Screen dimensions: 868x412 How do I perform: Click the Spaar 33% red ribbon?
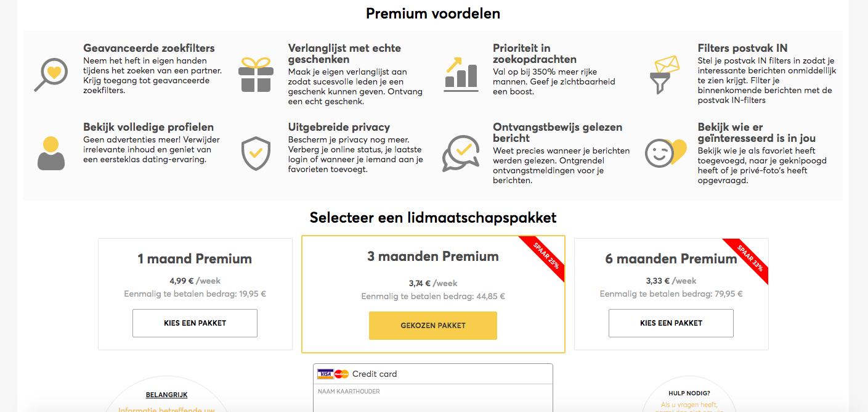coord(747,261)
